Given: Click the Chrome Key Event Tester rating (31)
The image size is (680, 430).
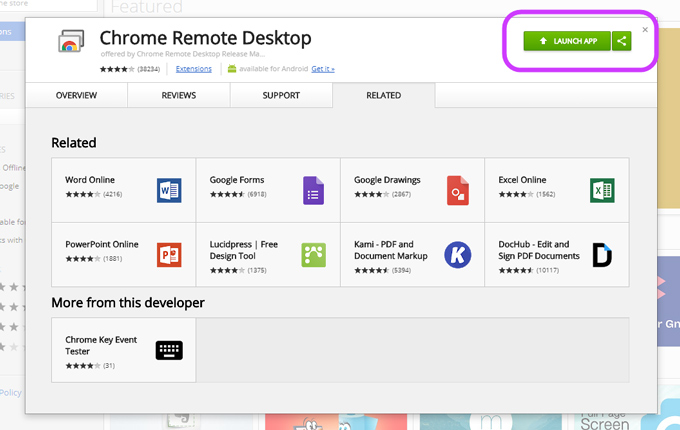Looking at the screenshot, I should tap(109, 366).
